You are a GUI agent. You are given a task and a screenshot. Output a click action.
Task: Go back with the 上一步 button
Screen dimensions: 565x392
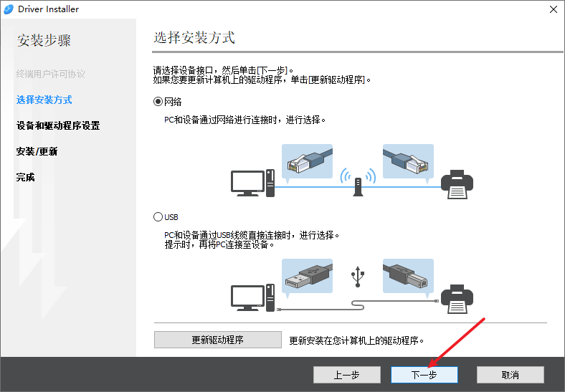[x=346, y=375]
